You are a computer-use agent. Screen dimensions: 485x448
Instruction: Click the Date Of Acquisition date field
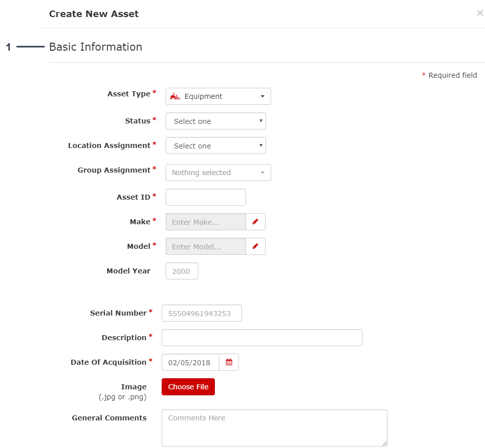[x=190, y=362]
